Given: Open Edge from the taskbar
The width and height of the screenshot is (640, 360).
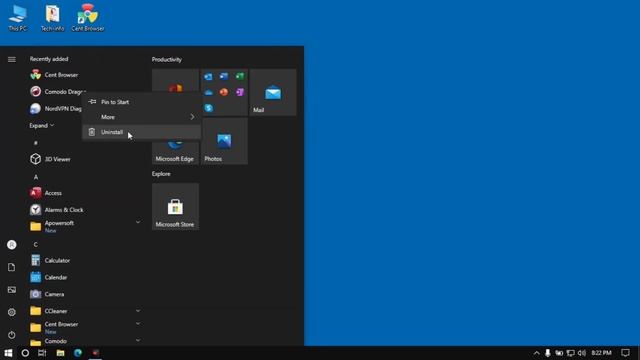Looking at the screenshot, I should point(78,353).
